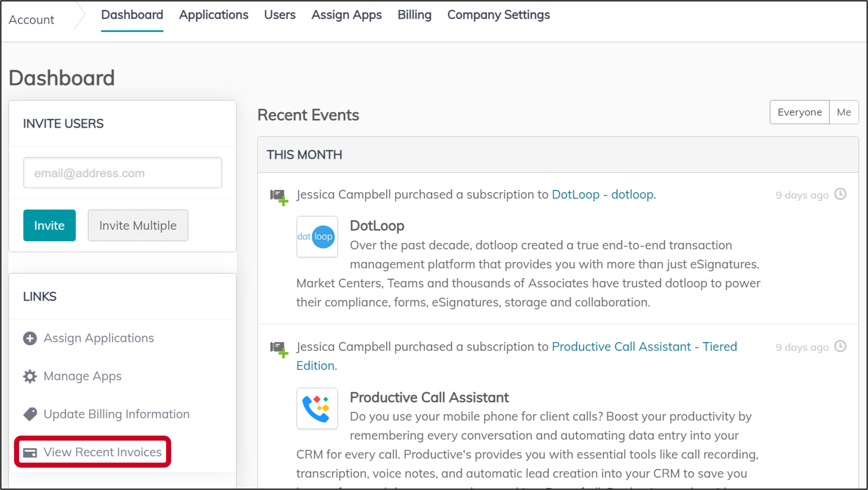Viewport: 868px width, 490px height.
Task: Open Update Billing Information link
Action: pos(116,414)
